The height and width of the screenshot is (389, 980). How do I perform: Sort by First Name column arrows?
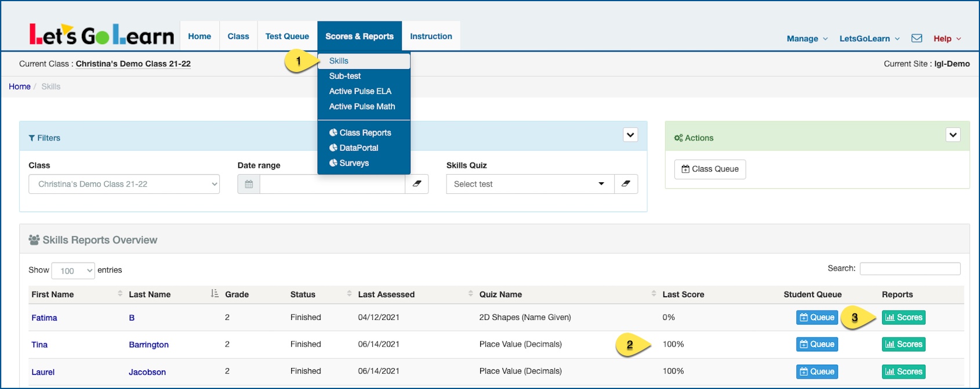click(x=120, y=294)
